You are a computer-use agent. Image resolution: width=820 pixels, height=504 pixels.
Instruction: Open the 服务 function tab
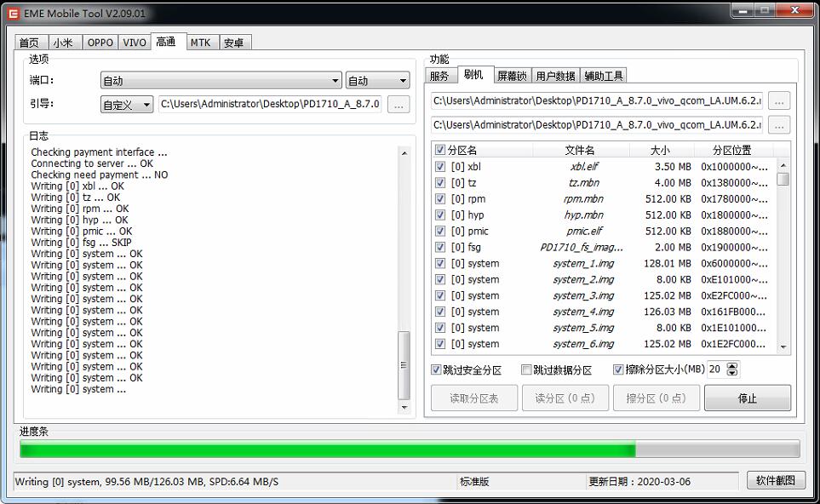(x=439, y=76)
